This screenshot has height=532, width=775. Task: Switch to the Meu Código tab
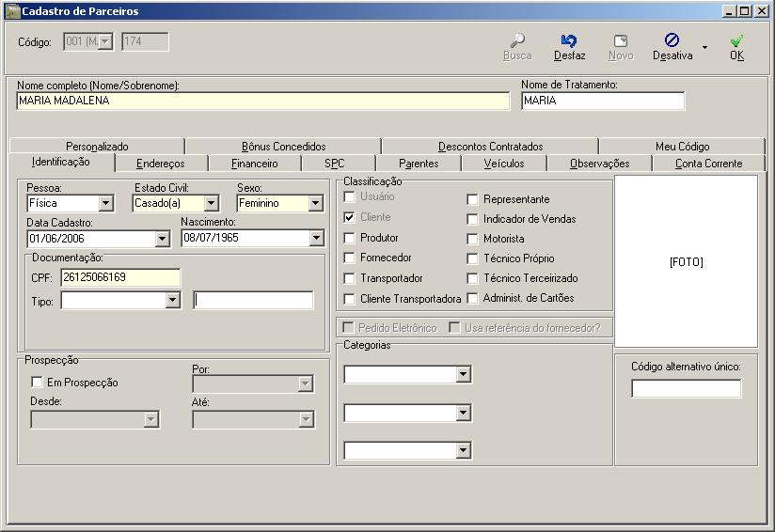pyautogui.click(x=682, y=147)
